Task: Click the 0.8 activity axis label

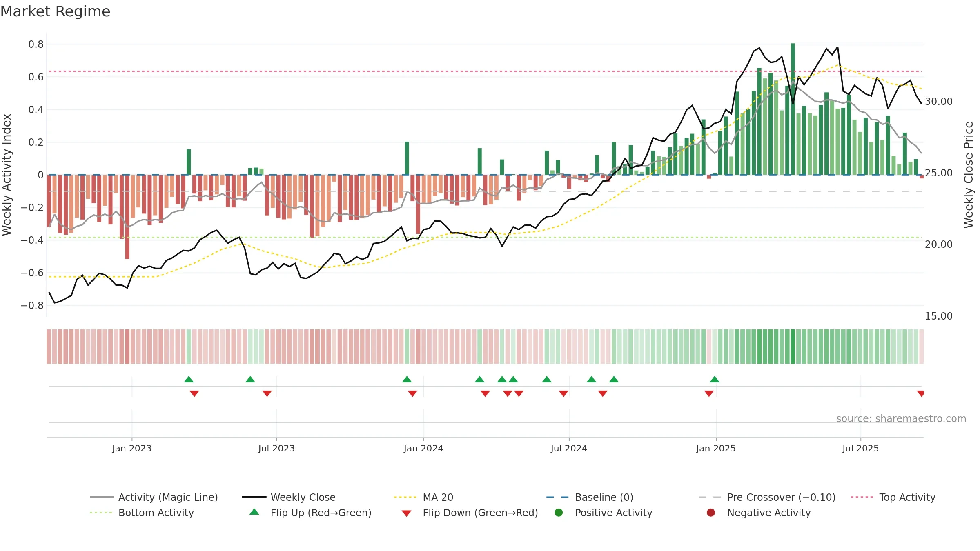Action: 36,44
